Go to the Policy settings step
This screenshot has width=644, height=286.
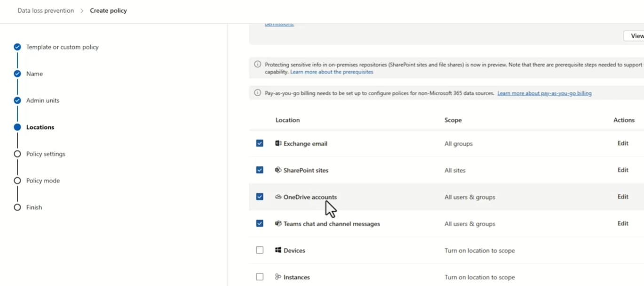pos(46,154)
